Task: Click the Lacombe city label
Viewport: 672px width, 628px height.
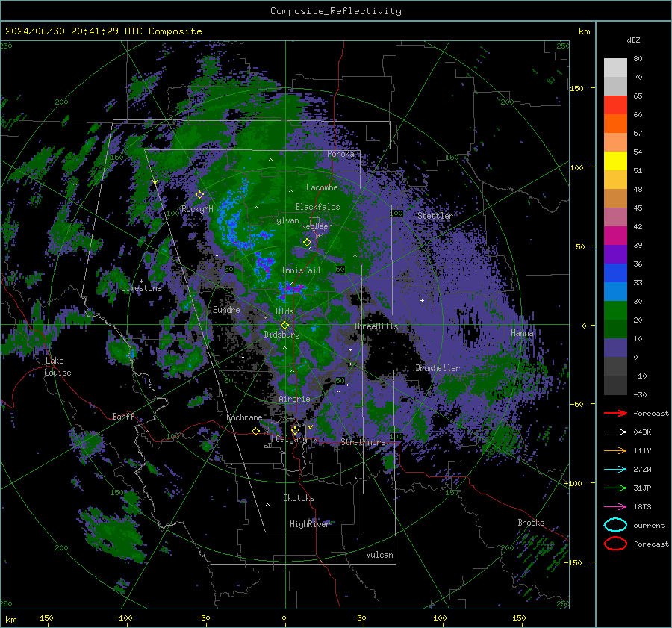Action: [322, 187]
